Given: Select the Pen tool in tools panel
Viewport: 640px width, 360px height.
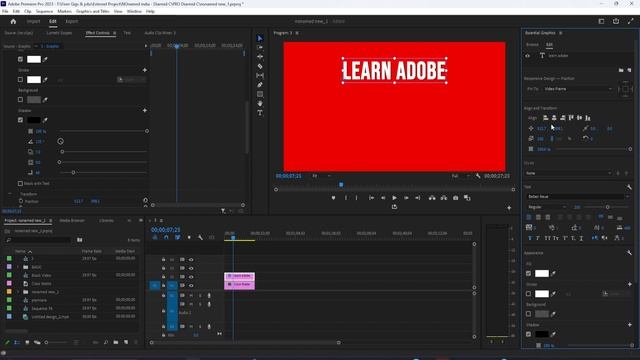Looking at the screenshot, I should tap(260, 85).
